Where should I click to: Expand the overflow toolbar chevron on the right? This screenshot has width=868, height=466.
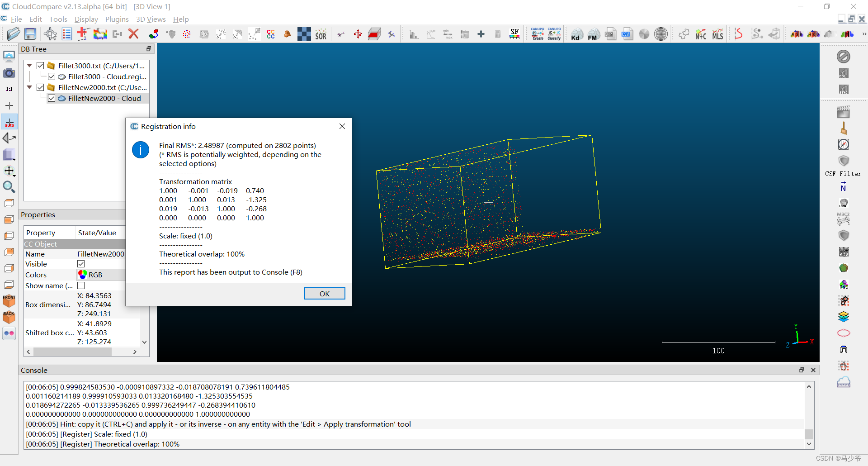tap(865, 33)
